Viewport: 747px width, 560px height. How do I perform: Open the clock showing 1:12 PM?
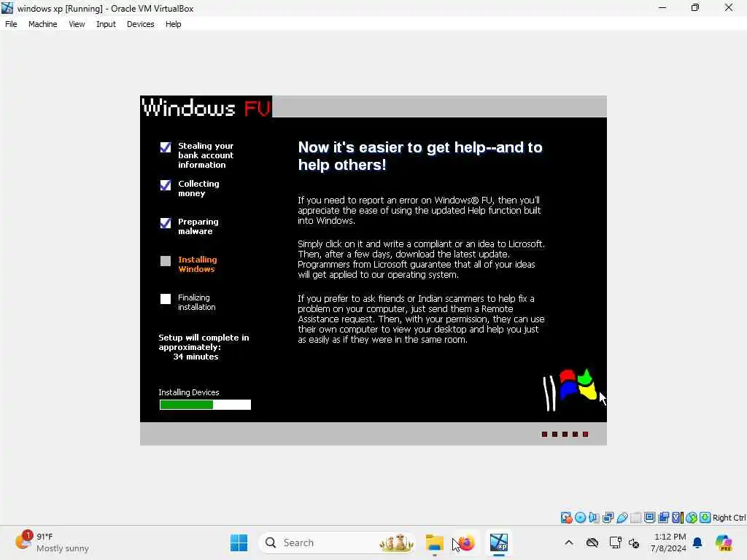click(x=669, y=542)
